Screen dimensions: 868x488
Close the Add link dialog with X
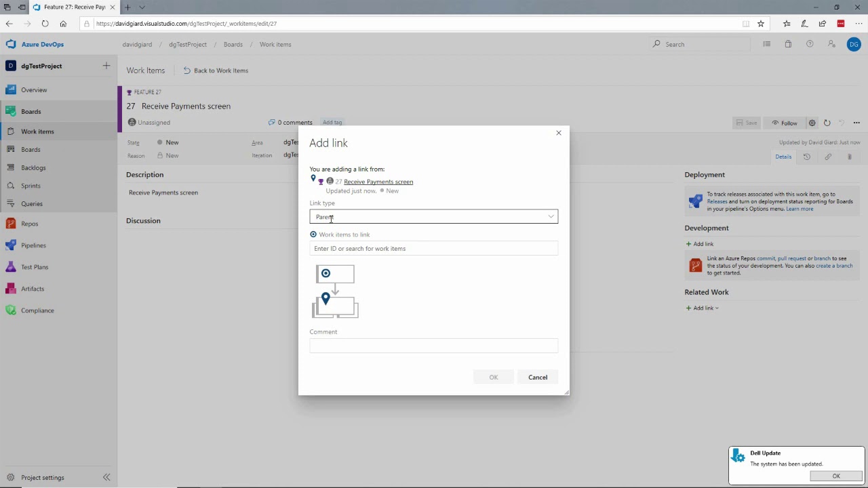coord(559,133)
